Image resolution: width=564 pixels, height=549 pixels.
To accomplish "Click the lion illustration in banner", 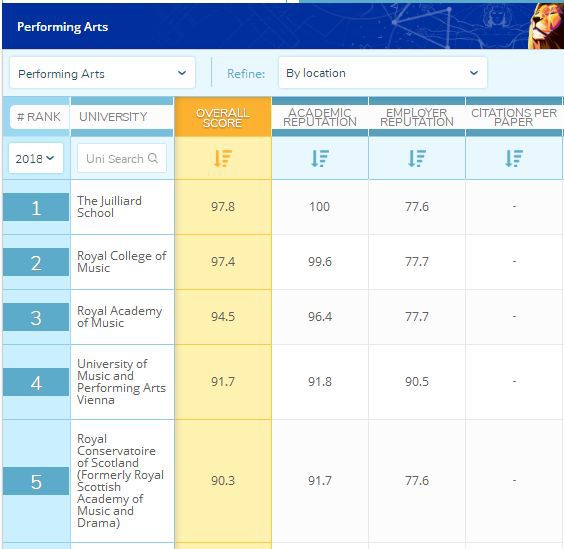I will click(x=546, y=26).
